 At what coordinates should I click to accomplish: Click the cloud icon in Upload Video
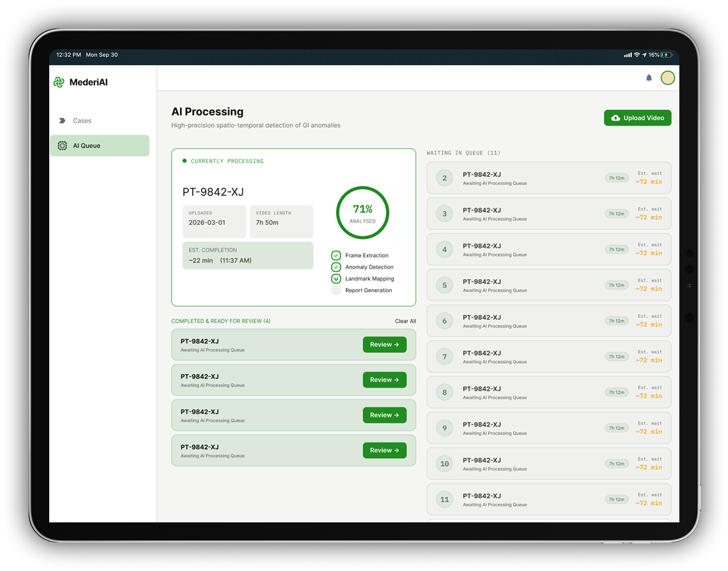615,118
